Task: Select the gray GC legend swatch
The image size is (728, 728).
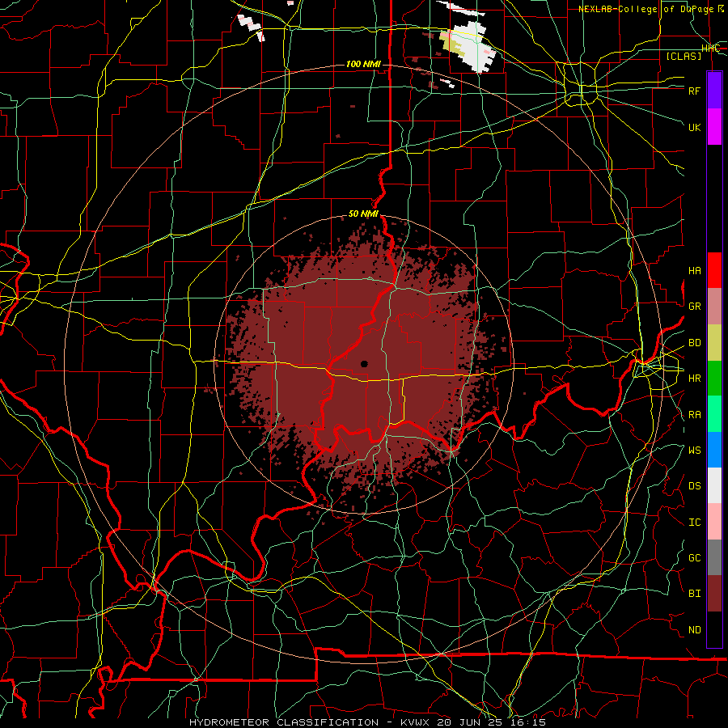Action: coord(714,557)
